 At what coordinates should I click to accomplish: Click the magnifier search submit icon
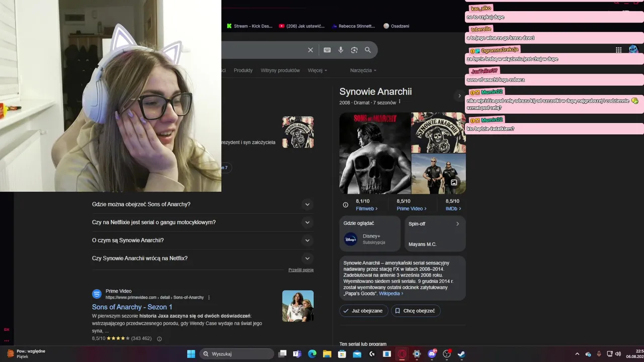point(368,50)
